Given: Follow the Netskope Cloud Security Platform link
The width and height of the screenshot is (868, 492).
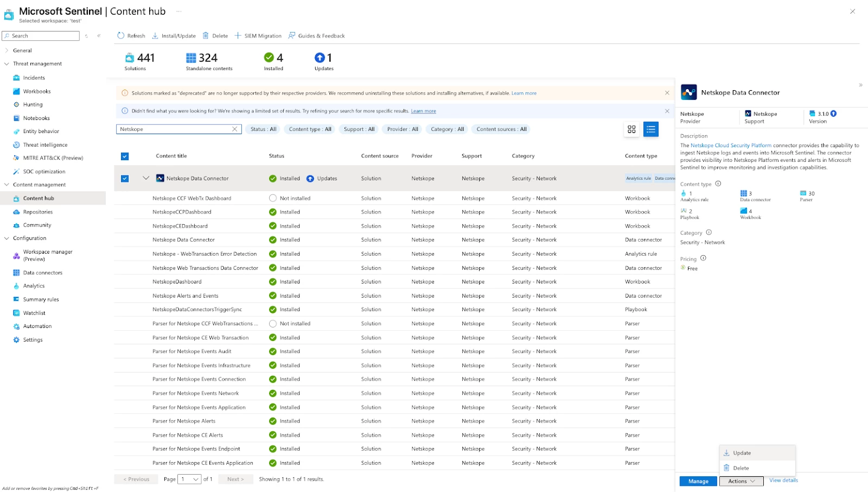Looking at the screenshot, I should (x=731, y=146).
